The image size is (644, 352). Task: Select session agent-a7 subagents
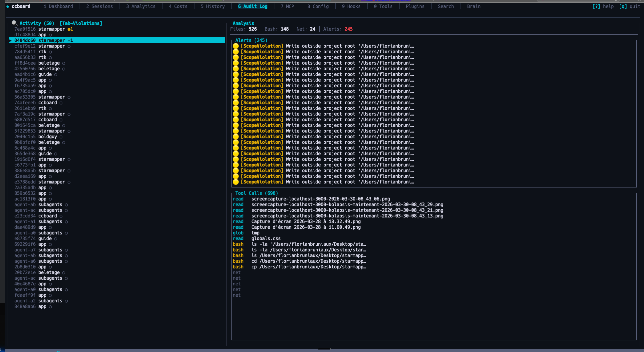[117, 250]
